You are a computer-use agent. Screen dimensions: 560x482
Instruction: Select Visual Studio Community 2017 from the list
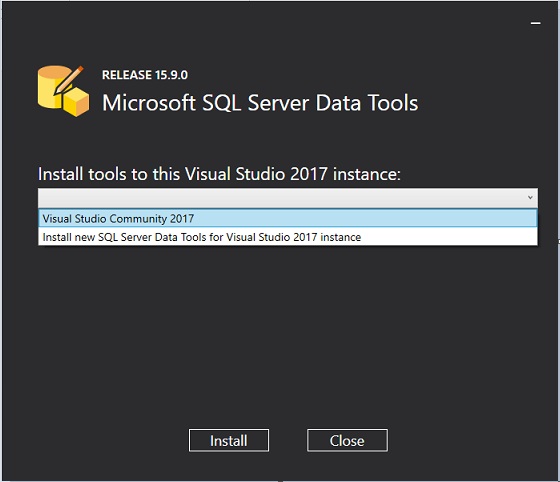tap(118, 219)
